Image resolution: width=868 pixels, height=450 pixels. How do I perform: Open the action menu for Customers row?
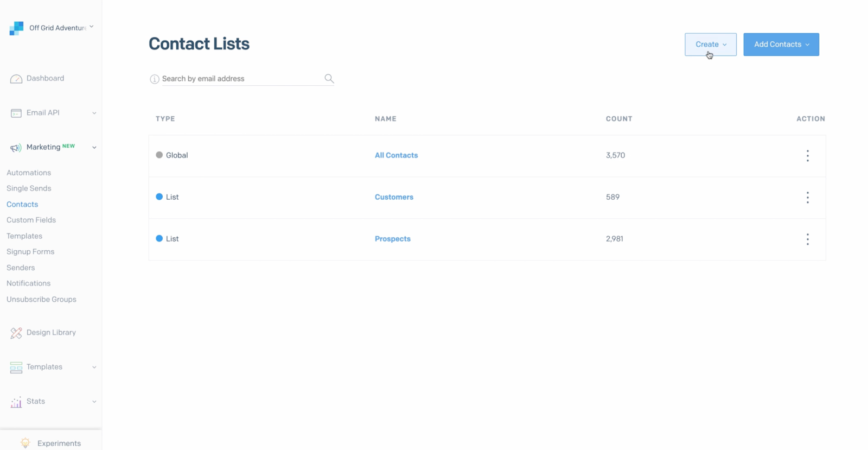coord(807,197)
